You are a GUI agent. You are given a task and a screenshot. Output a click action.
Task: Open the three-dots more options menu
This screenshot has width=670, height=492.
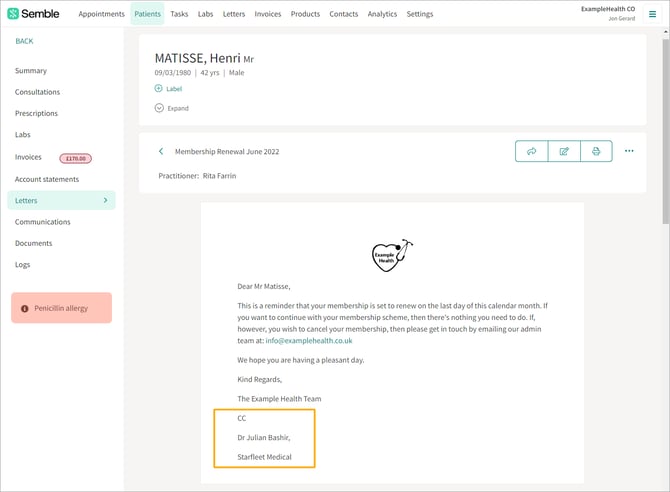click(629, 151)
